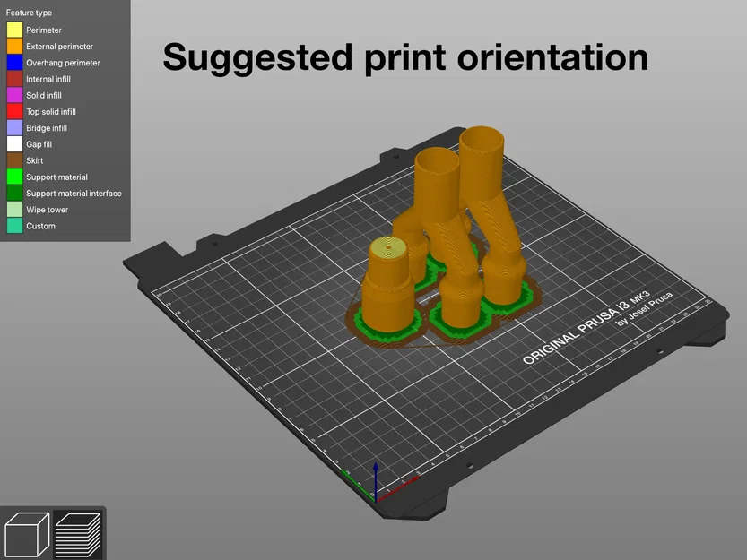Screen dimensions: 747x560
Task: Select the magenta Solid infill swatch
Action: click(x=14, y=95)
